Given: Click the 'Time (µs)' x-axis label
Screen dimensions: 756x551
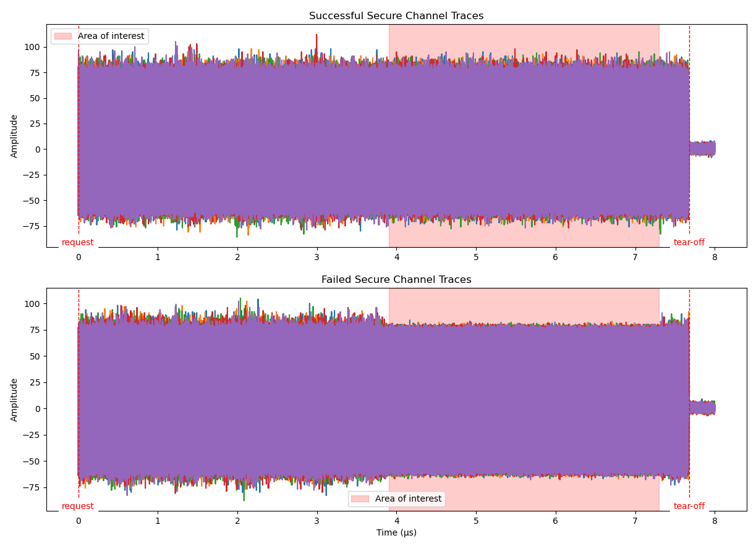Looking at the screenshot, I should tap(396, 532).
